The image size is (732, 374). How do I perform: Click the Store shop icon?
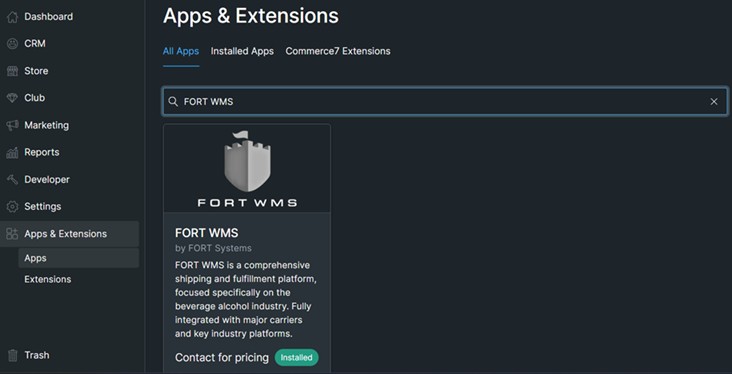pos(12,71)
